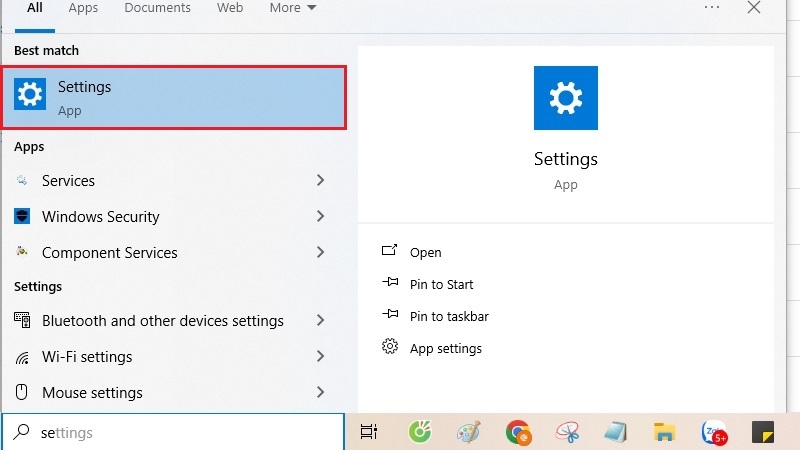Screen dimensions: 800x450
Task: Choose Pin to Start
Action: point(441,284)
